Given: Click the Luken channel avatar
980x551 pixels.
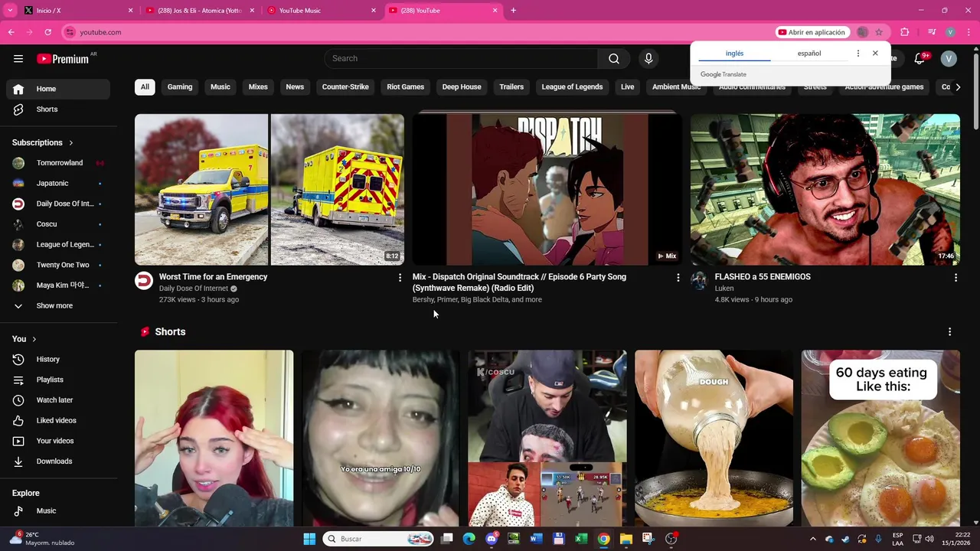Looking at the screenshot, I should [699, 281].
